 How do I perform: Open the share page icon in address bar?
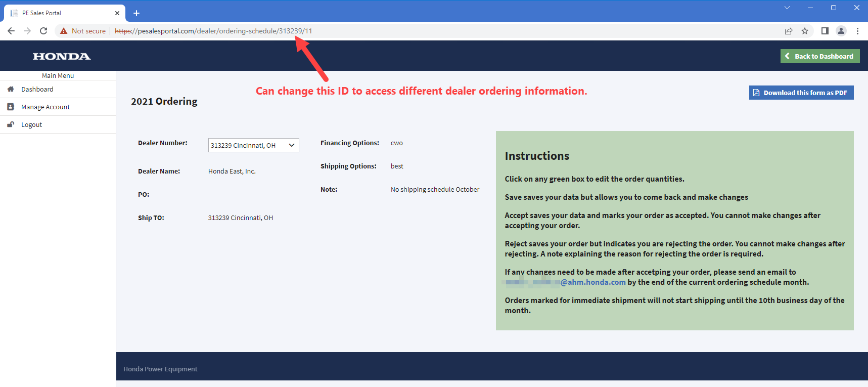pos(789,31)
